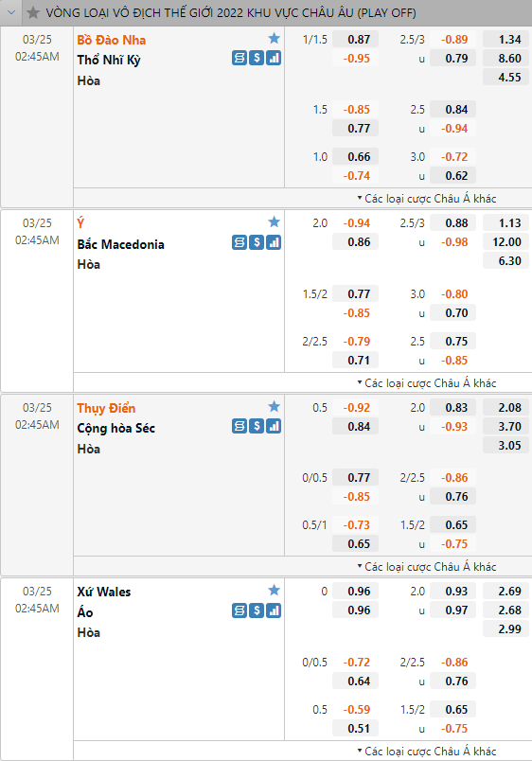Open dollar icon for Ý vs Bắc Macedonia
Image resolution: width=532 pixels, height=761 pixels.
pos(257,242)
